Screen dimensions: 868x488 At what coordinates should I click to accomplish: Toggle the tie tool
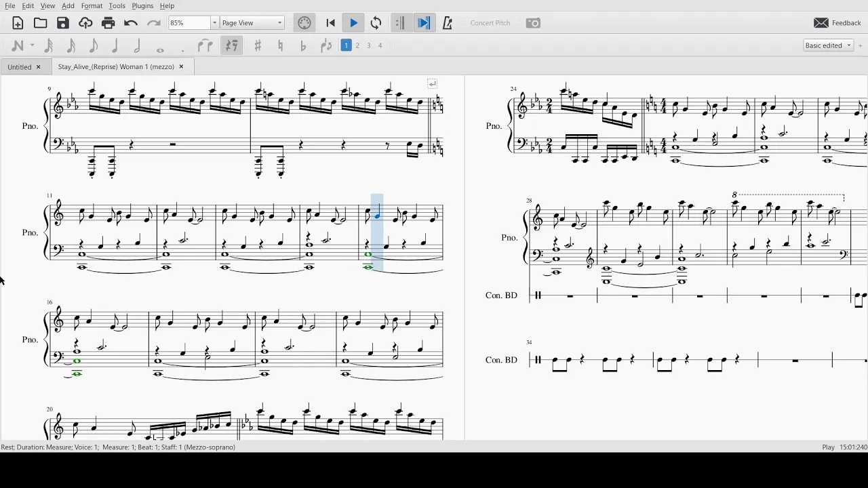205,45
